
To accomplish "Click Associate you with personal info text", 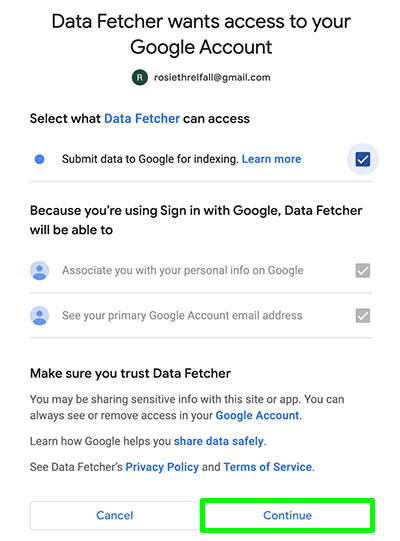I will tap(183, 270).
